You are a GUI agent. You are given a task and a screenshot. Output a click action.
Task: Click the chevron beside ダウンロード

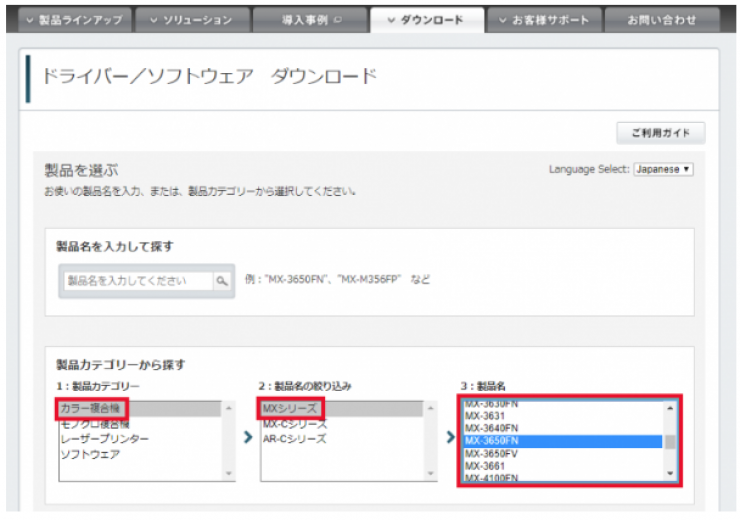tap(391, 20)
